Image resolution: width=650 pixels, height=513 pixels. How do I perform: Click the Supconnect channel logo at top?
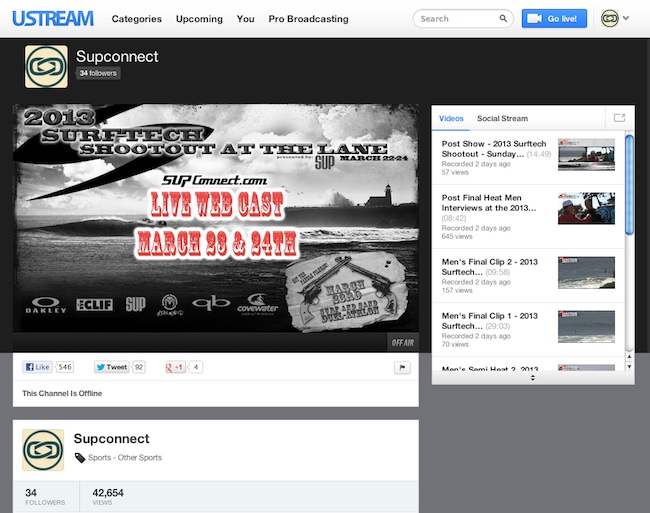pos(46,67)
